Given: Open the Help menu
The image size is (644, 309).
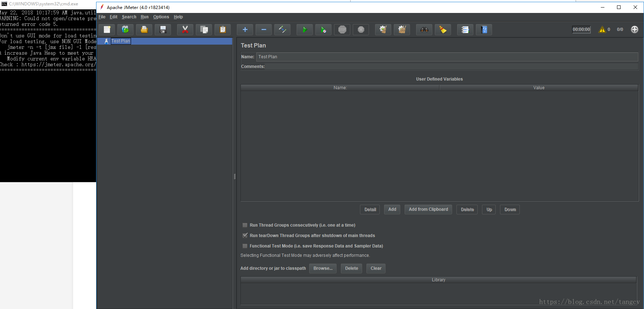Looking at the screenshot, I should point(178,17).
